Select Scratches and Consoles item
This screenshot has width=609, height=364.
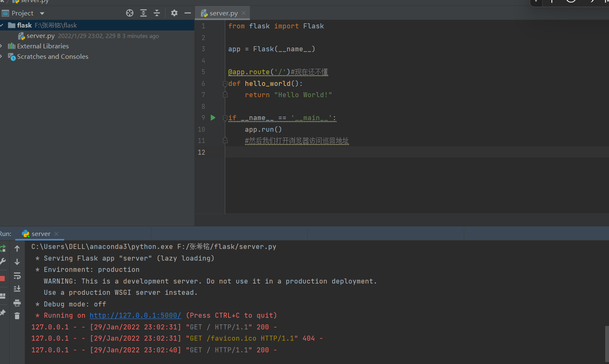point(53,56)
